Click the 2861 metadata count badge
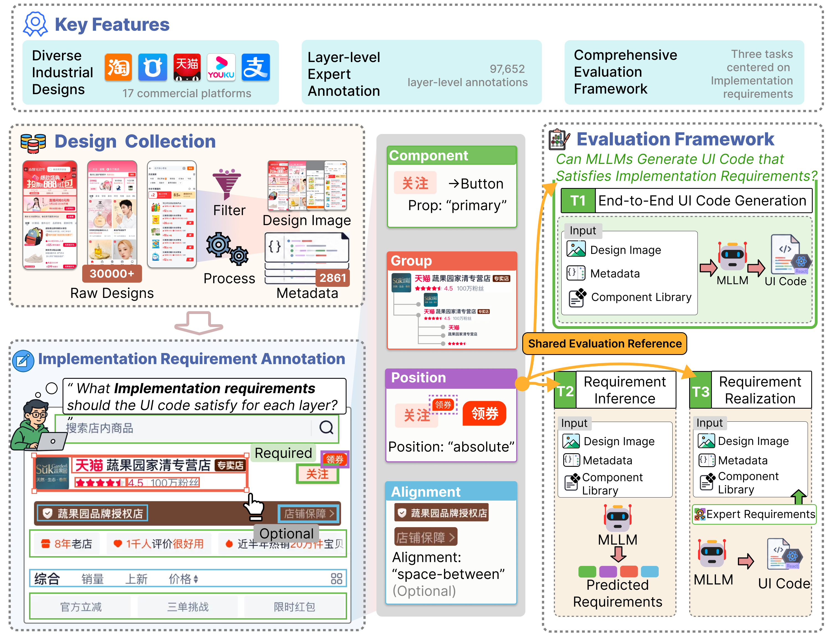The width and height of the screenshot is (832, 644). [x=332, y=278]
